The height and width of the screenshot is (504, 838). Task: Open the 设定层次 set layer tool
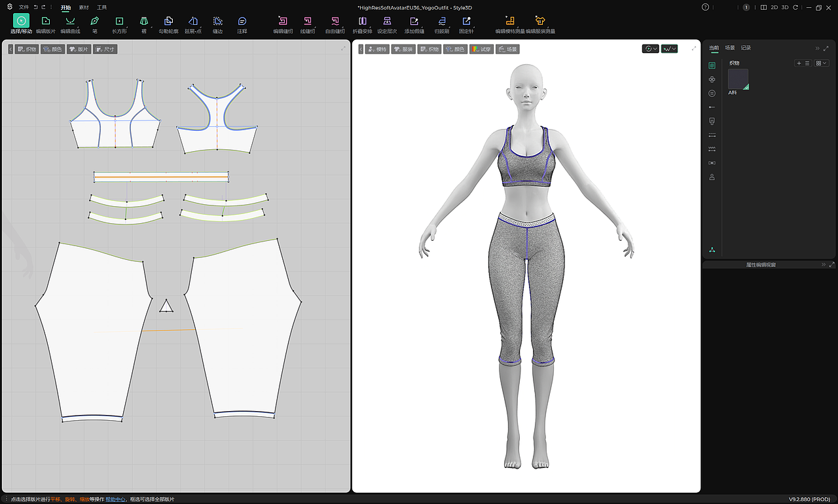coord(387,24)
